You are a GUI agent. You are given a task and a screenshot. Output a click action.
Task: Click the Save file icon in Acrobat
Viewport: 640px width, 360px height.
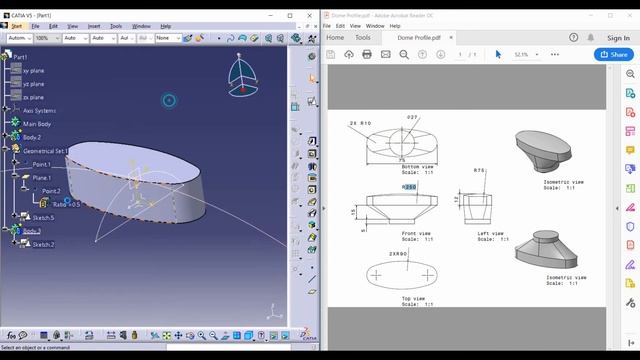pyautogui.click(x=331, y=54)
